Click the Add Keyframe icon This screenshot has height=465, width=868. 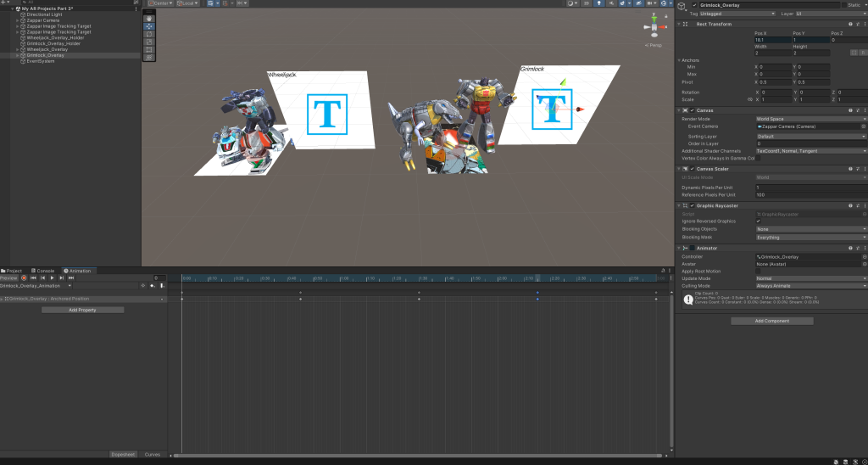(x=151, y=286)
